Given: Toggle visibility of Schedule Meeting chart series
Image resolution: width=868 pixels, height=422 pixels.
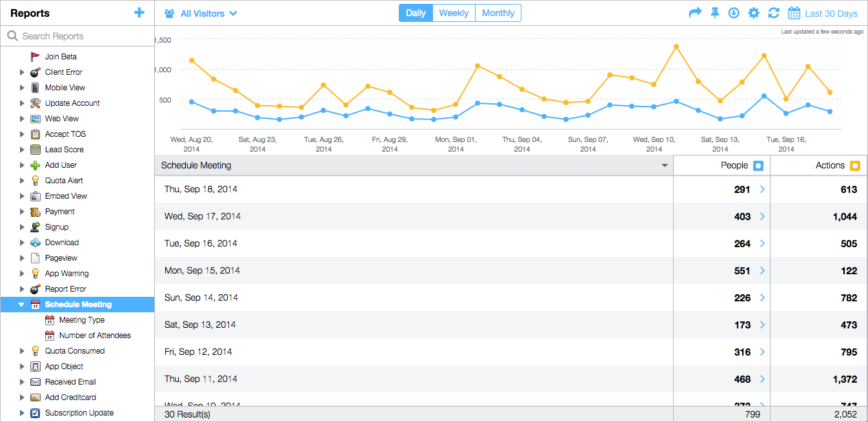Looking at the screenshot, I should point(664,165).
